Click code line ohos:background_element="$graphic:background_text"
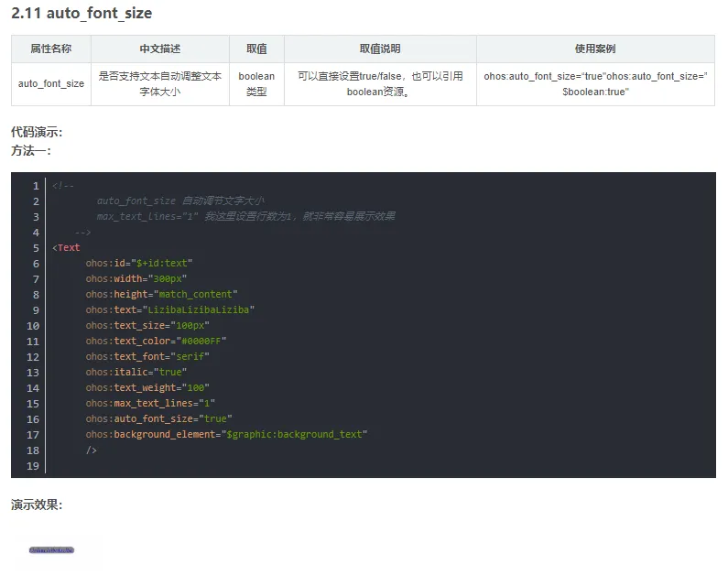 coord(226,434)
